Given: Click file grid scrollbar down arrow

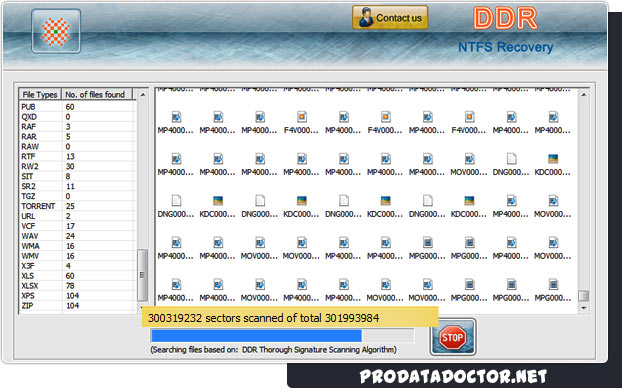Looking at the screenshot, I should point(584,308).
